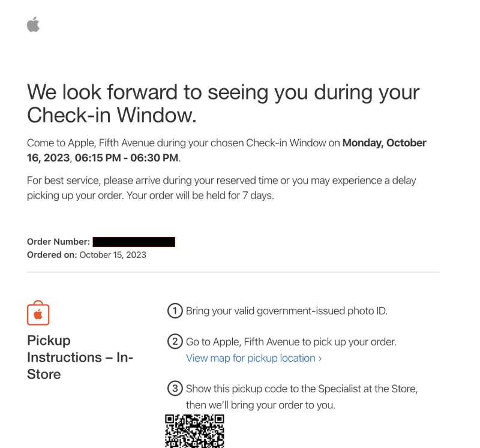The height and width of the screenshot is (448, 480).
Task: Click the redacted order number bar
Action: (x=134, y=242)
